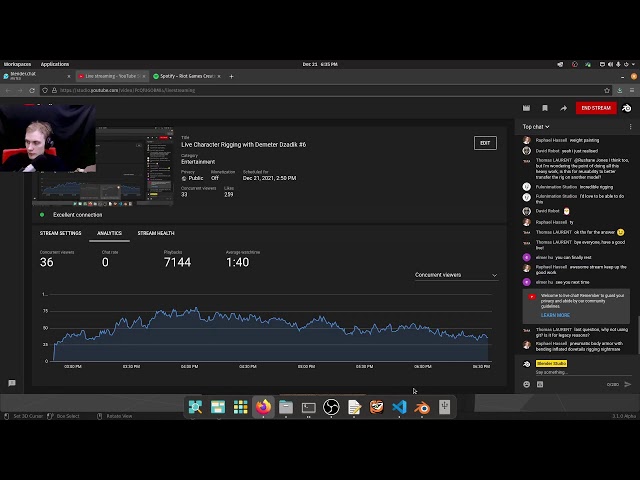Select the Live streaming YouTube tab
Image resolution: width=640 pixels, height=480 pixels.
110,76
